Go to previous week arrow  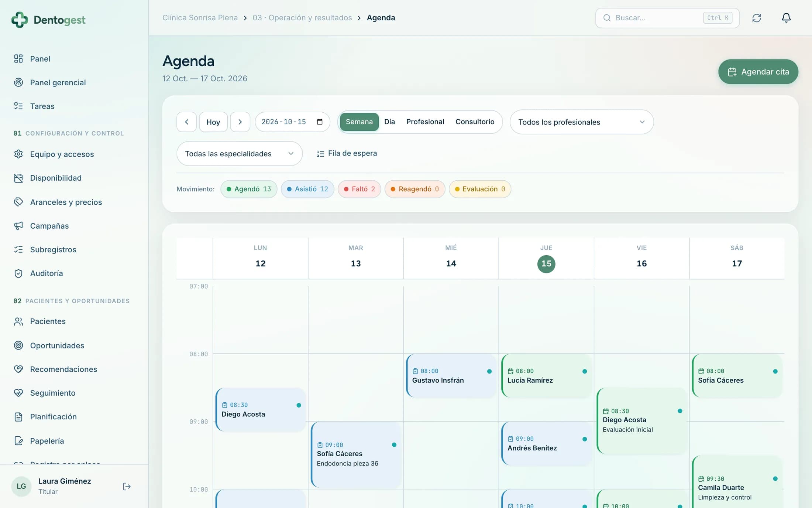[x=187, y=122]
